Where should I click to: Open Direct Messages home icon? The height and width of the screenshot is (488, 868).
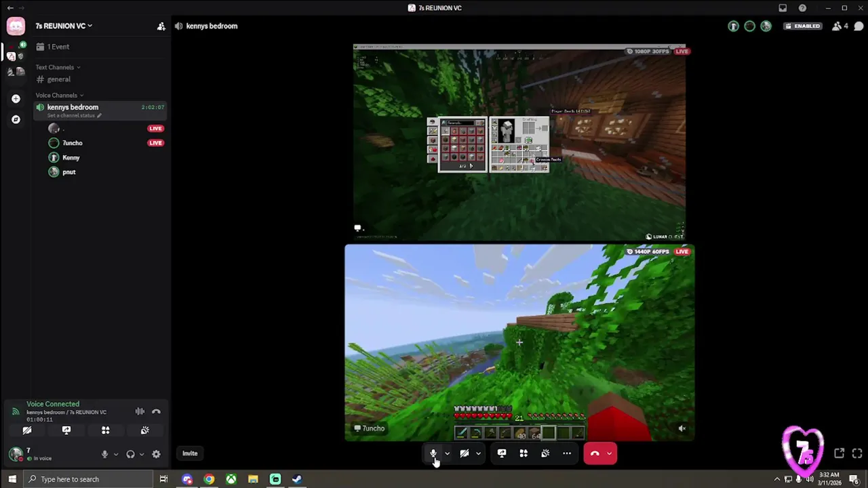tap(16, 26)
